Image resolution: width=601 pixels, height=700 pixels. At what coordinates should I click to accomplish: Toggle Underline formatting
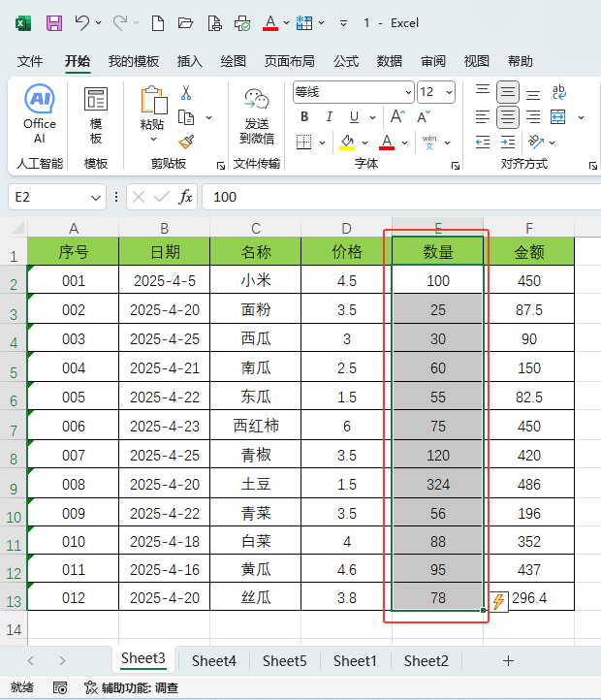(x=354, y=117)
